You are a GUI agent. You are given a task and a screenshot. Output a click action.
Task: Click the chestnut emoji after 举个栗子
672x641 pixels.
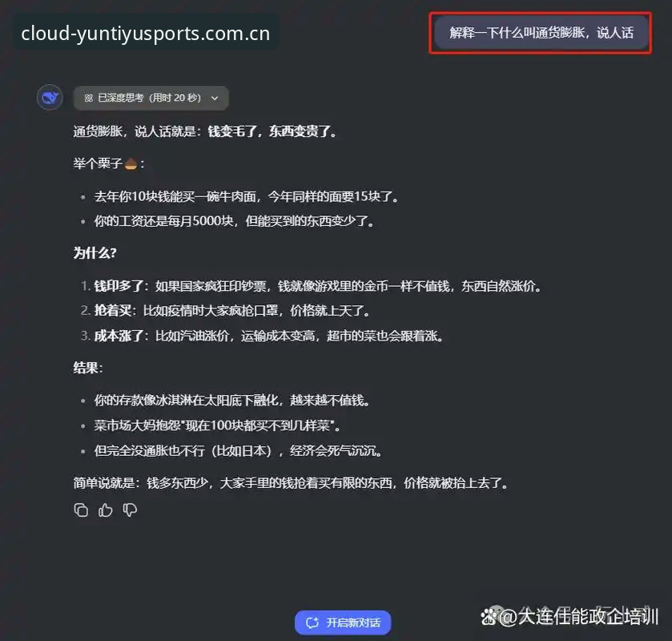click(x=131, y=163)
